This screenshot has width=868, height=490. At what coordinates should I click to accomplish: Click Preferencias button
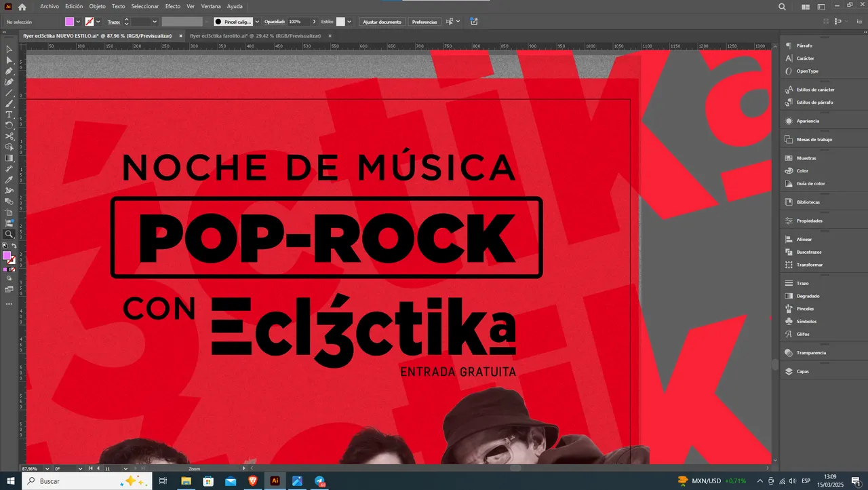(x=425, y=22)
